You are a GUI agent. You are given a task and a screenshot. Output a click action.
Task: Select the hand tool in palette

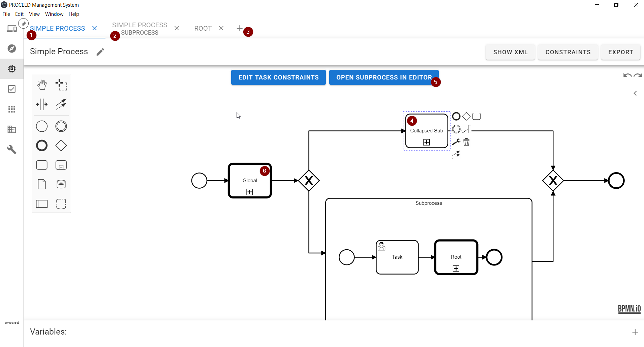42,85
